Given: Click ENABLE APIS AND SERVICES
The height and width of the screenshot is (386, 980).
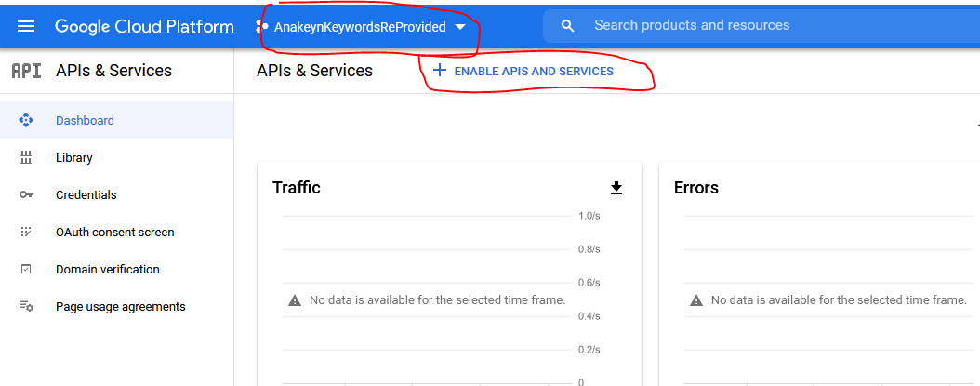Looking at the screenshot, I should tap(523, 72).
